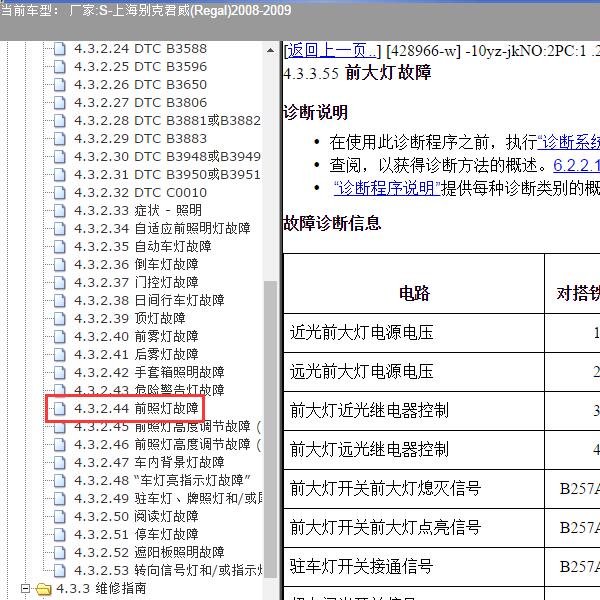Open 4.3.2.34 自适应前照明灯故障
The image size is (600, 600).
tap(162, 229)
